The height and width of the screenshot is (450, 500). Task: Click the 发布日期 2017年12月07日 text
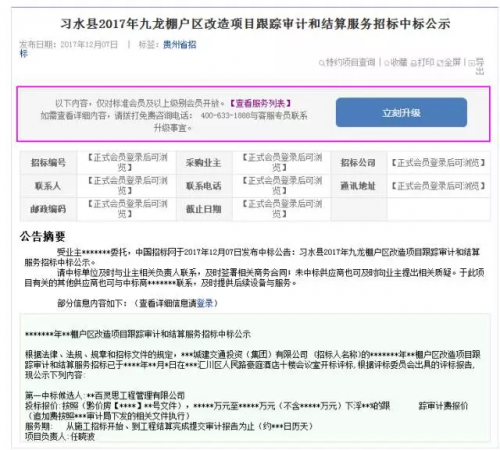[69, 45]
